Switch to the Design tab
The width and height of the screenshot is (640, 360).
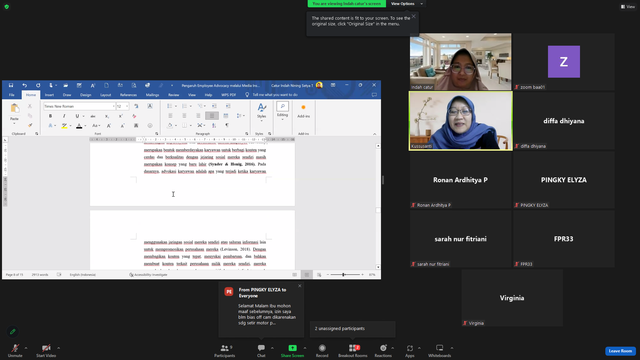pyautogui.click(x=85, y=95)
